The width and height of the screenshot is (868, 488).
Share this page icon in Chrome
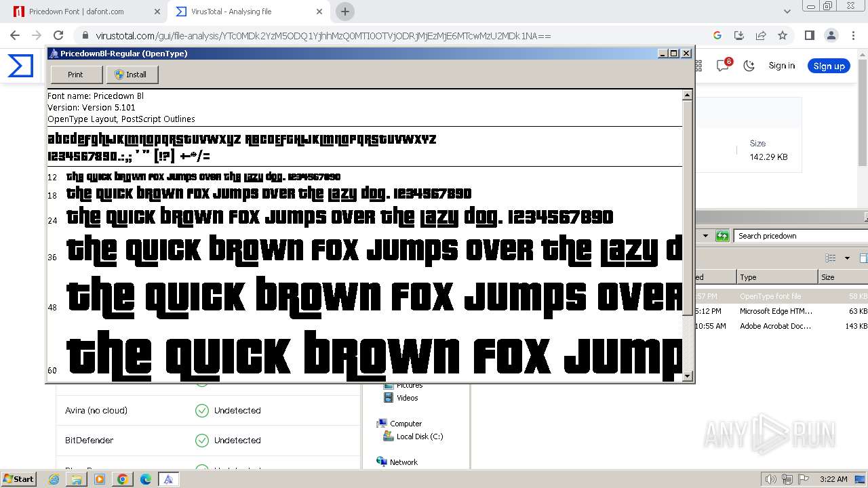(x=761, y=35)
